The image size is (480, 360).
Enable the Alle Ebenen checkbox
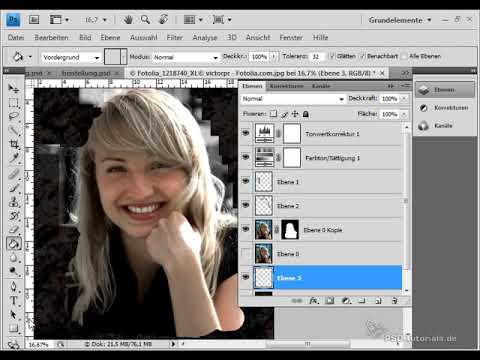tap(404, 56)
